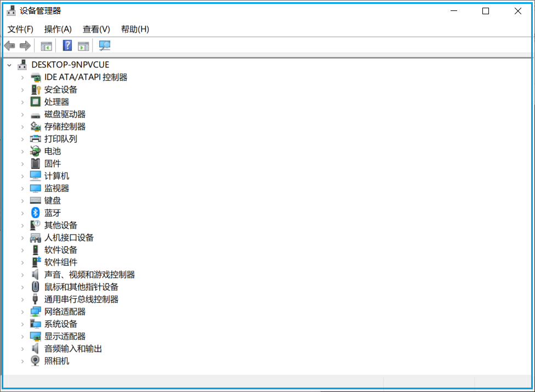Select the 固件 tree entry
Screen dimensions: 535x392
tap(52, 163)
